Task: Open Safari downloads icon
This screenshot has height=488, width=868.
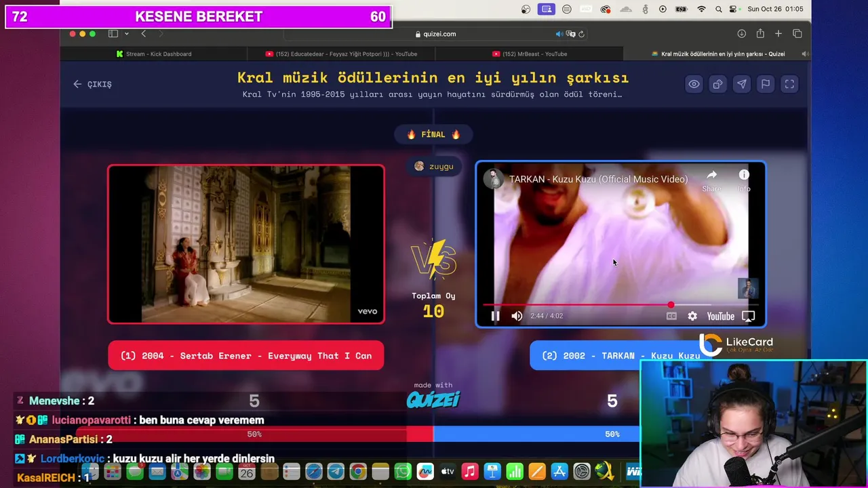Action: click(x=741, y=34)
